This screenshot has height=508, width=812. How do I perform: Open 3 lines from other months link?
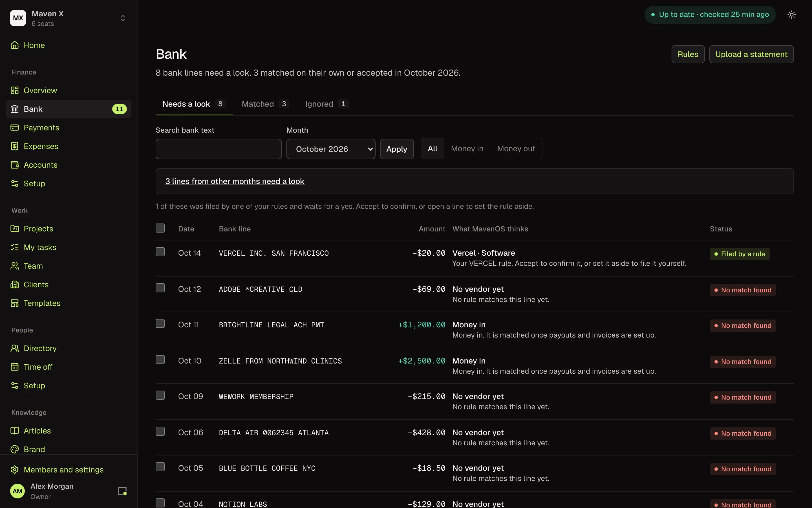(x=235, y=181)
